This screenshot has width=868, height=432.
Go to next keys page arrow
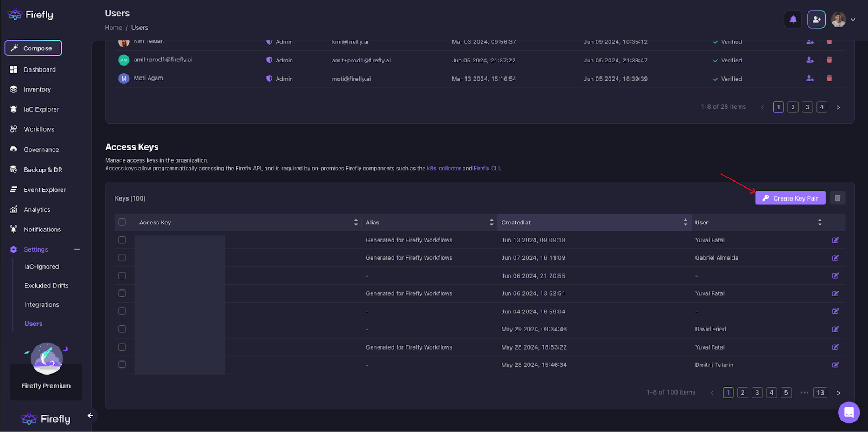(x=838, y=393)
